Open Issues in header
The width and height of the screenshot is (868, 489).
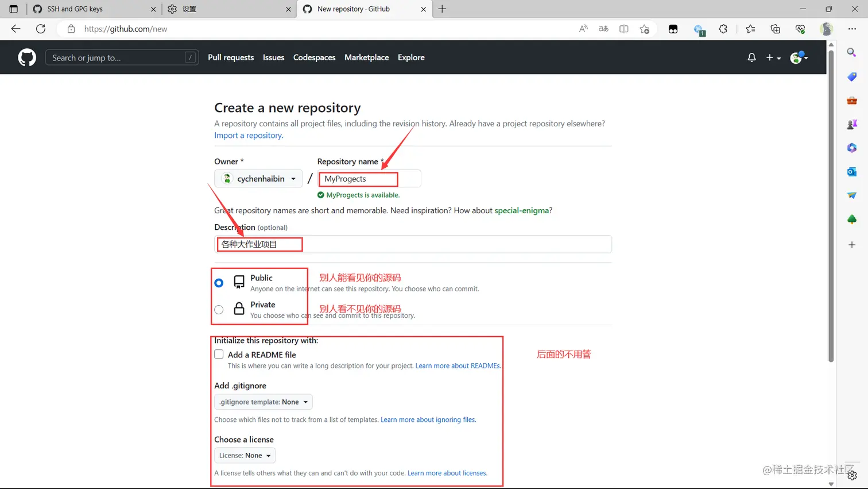pyautogui.click(x=273, y=57)
